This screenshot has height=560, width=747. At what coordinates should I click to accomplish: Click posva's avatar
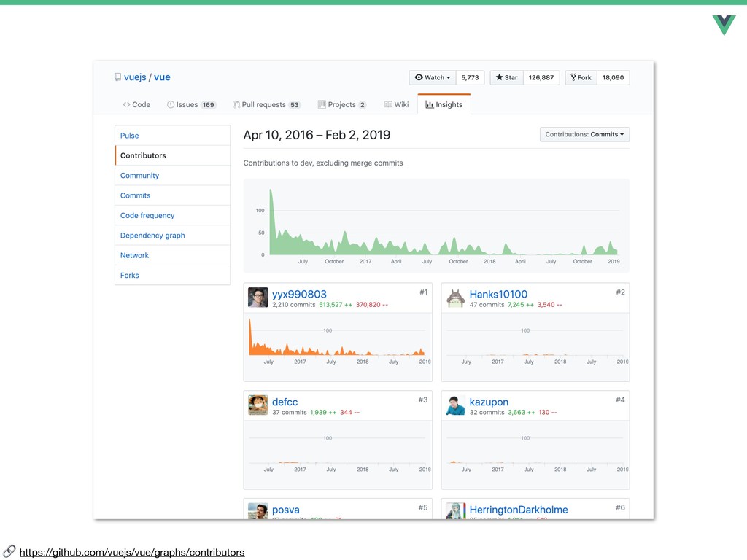[258, 511]
